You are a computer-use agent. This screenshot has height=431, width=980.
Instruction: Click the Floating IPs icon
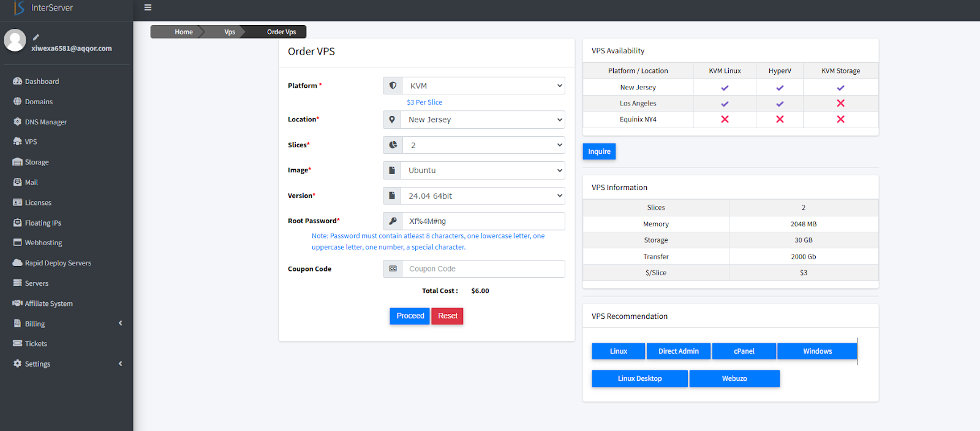click(x=17, y=223)
